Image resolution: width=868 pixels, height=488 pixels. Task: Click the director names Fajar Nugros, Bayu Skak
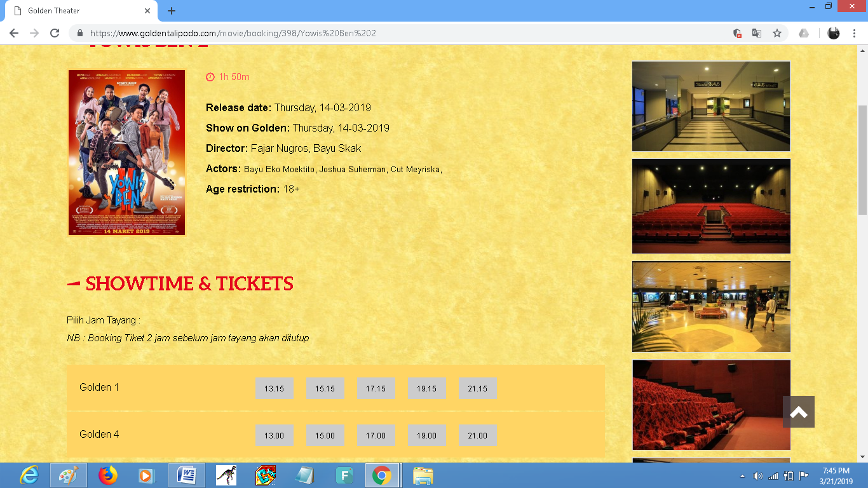click(x=306, y=148)
